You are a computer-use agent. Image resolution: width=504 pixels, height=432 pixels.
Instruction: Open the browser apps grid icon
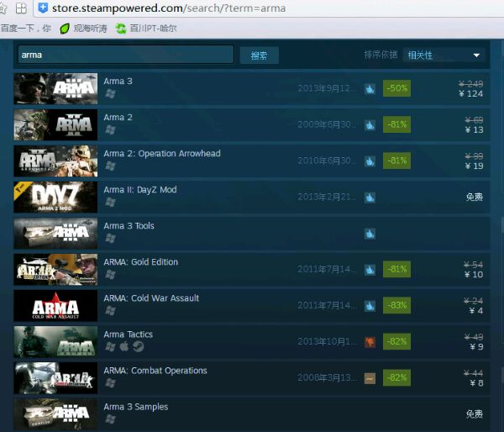pos(21,8)
